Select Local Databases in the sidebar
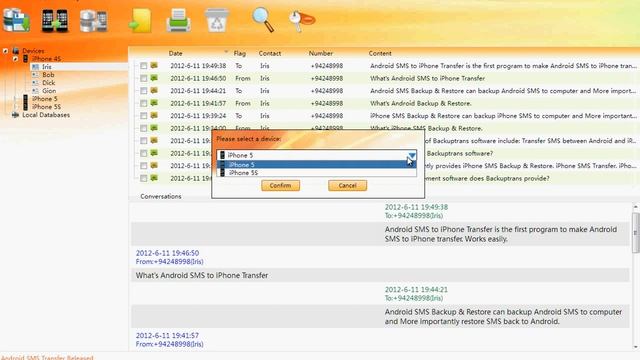The image size is (640, 360). click(x=46, y=115)
